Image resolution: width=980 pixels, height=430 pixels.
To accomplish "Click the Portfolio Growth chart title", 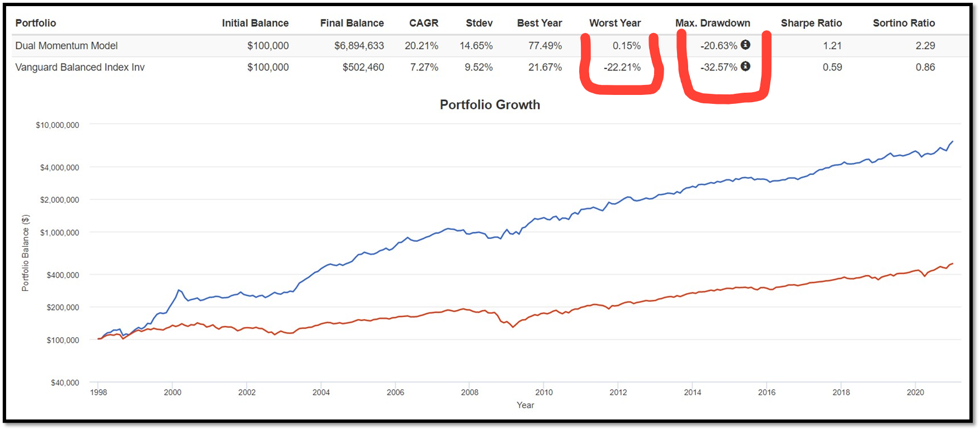I will click(490, 105).
